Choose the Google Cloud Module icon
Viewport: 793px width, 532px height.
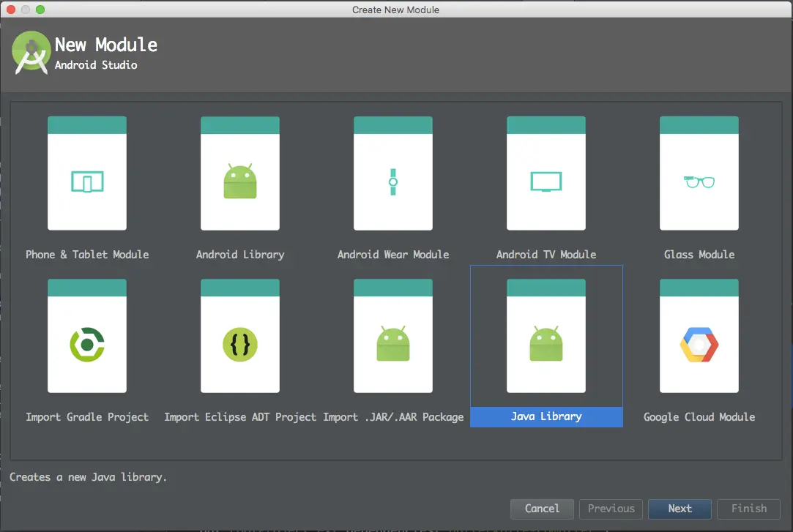(699, 336)
